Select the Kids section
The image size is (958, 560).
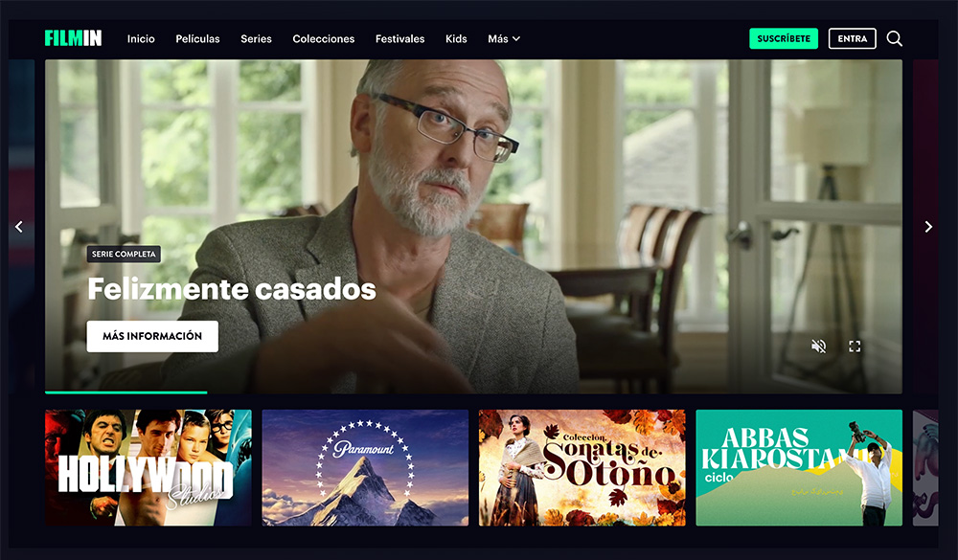tap(456, 38)
